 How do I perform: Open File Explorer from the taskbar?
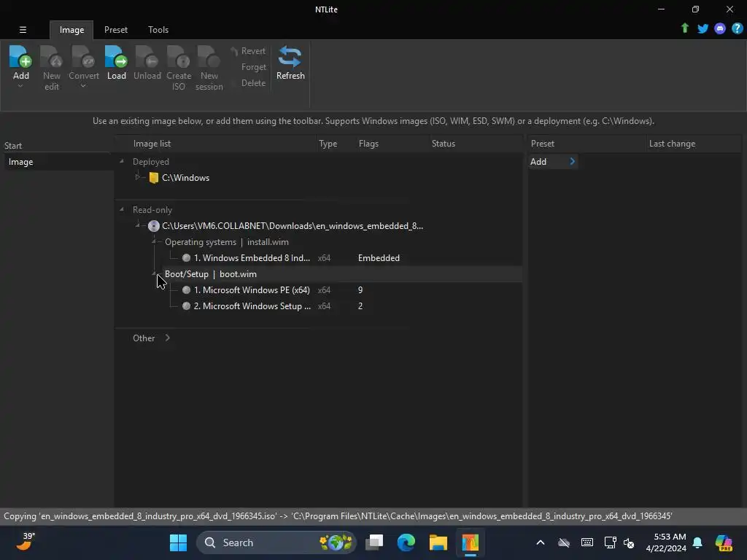click(438, 542)
